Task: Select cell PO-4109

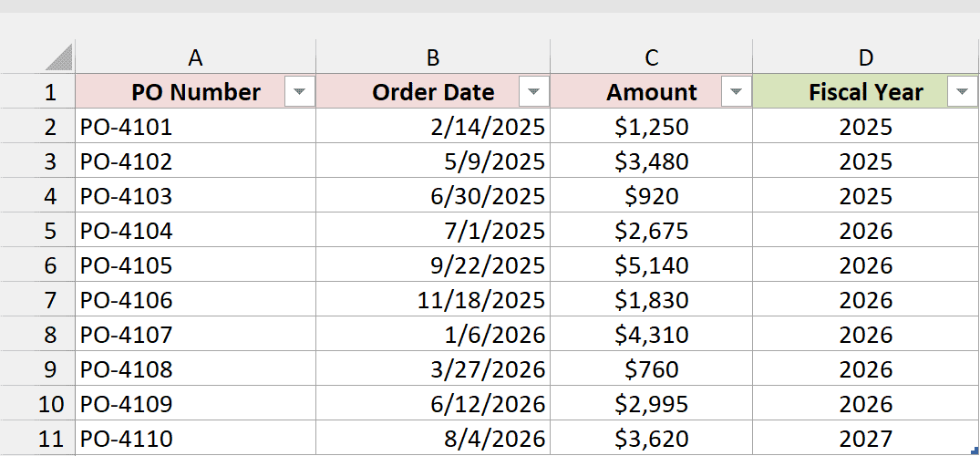Action: click(x=196, y=404)
